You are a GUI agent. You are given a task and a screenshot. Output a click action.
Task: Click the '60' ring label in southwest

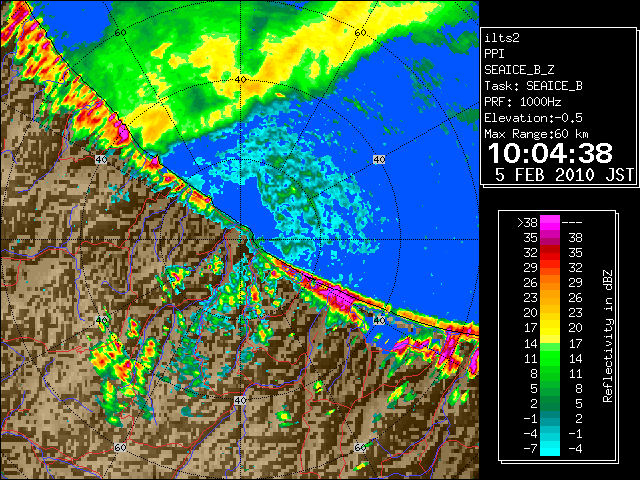point(120,448)
